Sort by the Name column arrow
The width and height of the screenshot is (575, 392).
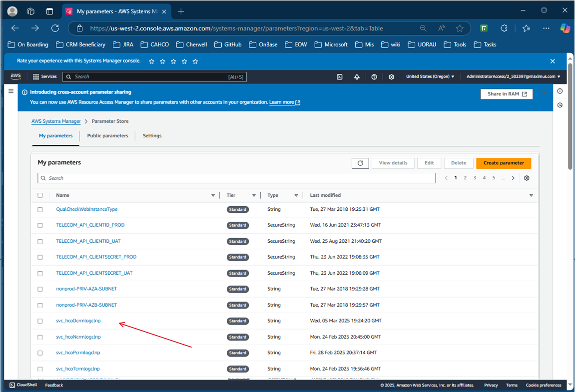coord(213,195)
